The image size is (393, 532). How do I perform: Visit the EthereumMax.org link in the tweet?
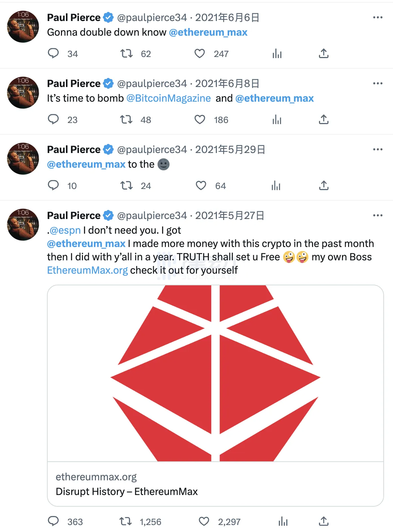pyautogui.click(x=87, y=270)
